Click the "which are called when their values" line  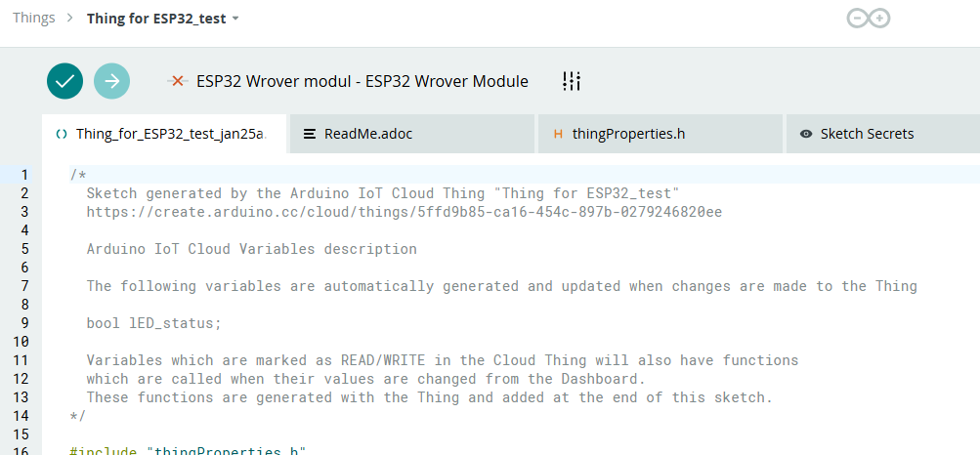tap(365, 379)
